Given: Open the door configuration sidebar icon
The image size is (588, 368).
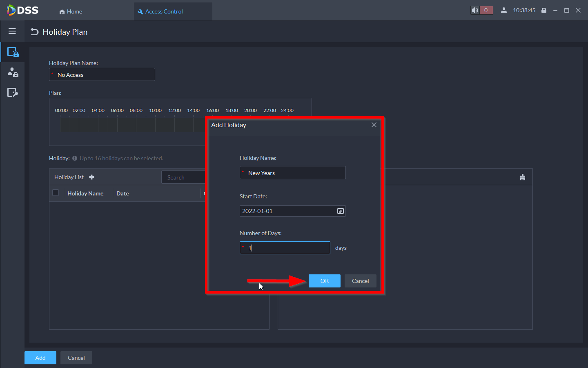Looking at the screenshot, I should pos(13,93).
